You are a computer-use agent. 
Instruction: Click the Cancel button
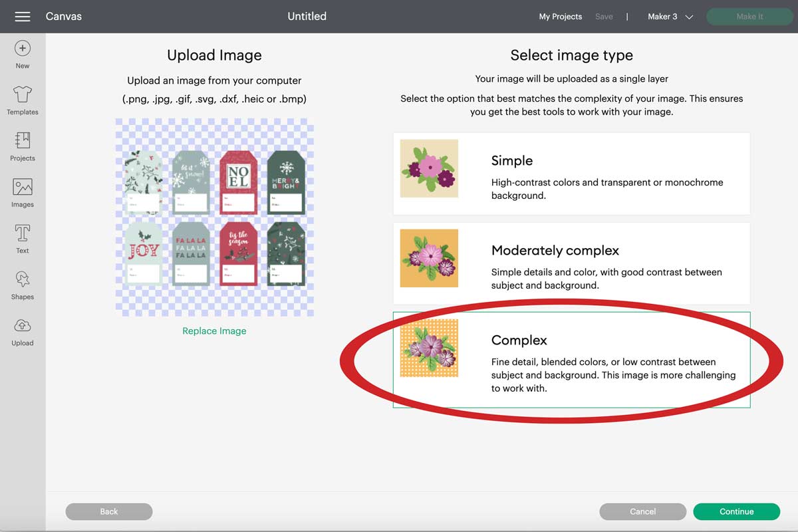(642, 511)
